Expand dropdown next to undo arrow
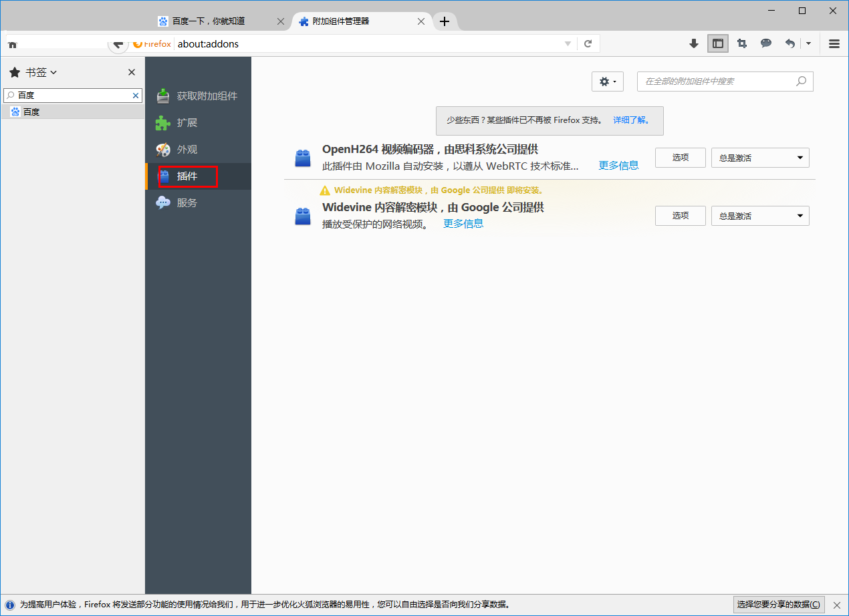849x616 pixels. pos(808,43)
